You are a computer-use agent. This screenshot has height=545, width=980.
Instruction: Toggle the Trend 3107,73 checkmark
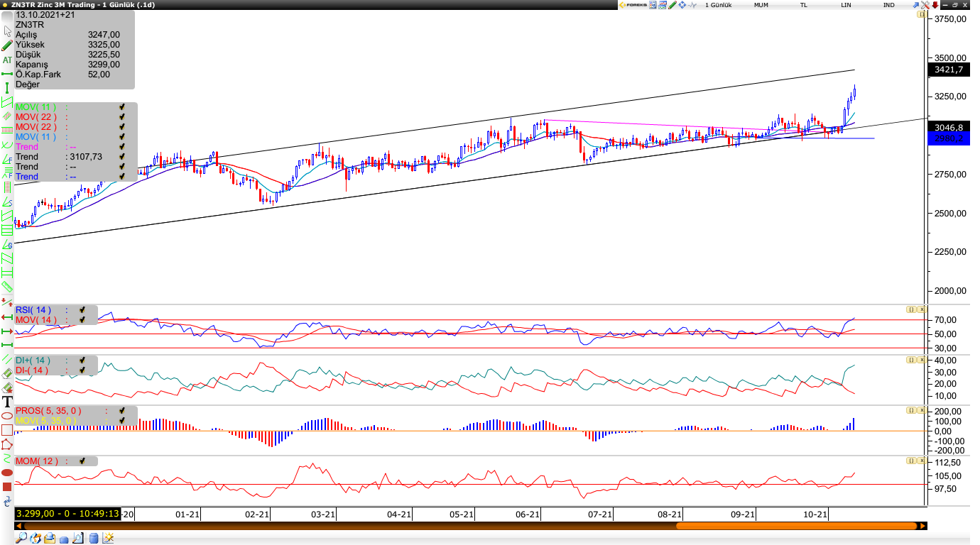pyautogui.click(x=122, y=157)
